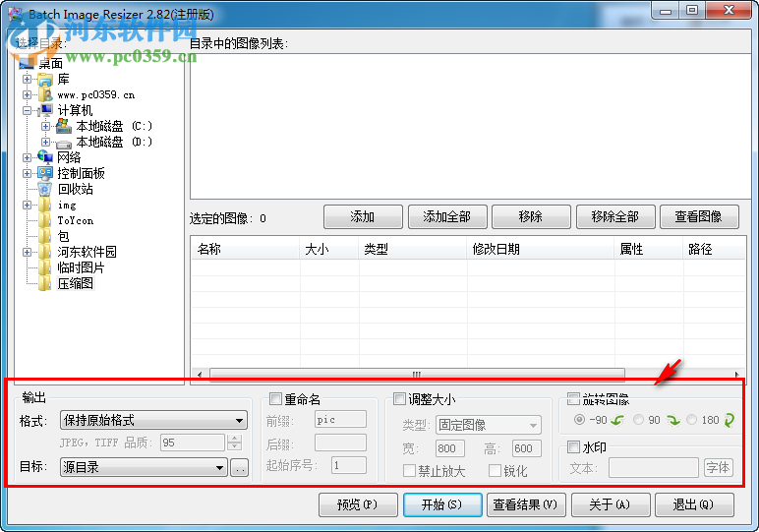759x532 pixels.
Task: Select the -90 rotation radio button
Action: pos(579,420)
